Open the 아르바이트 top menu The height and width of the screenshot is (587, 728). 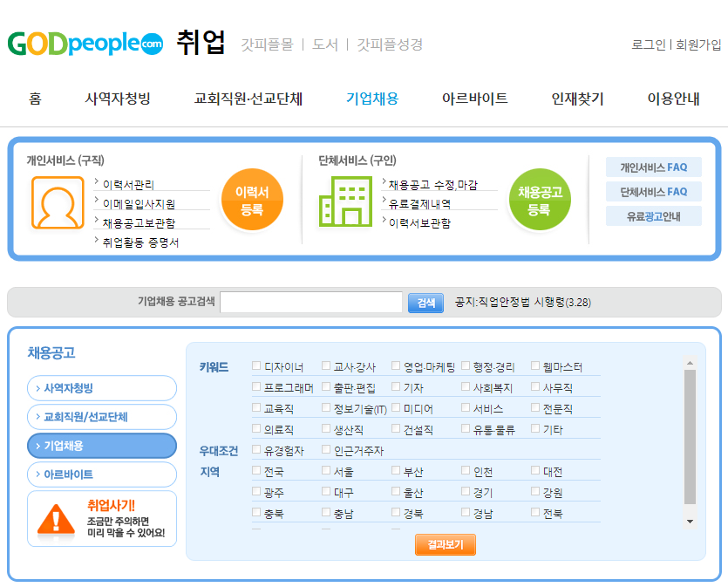click(x=474, y=99)
